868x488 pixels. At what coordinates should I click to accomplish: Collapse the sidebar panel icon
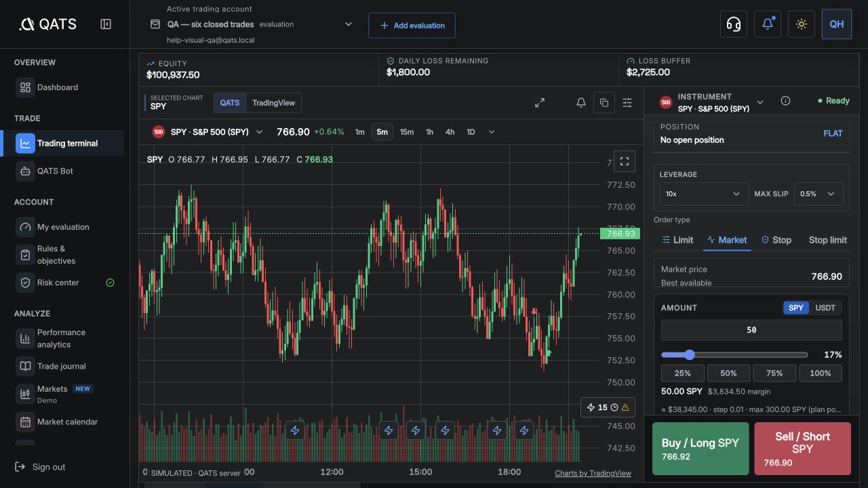[106, 24]
